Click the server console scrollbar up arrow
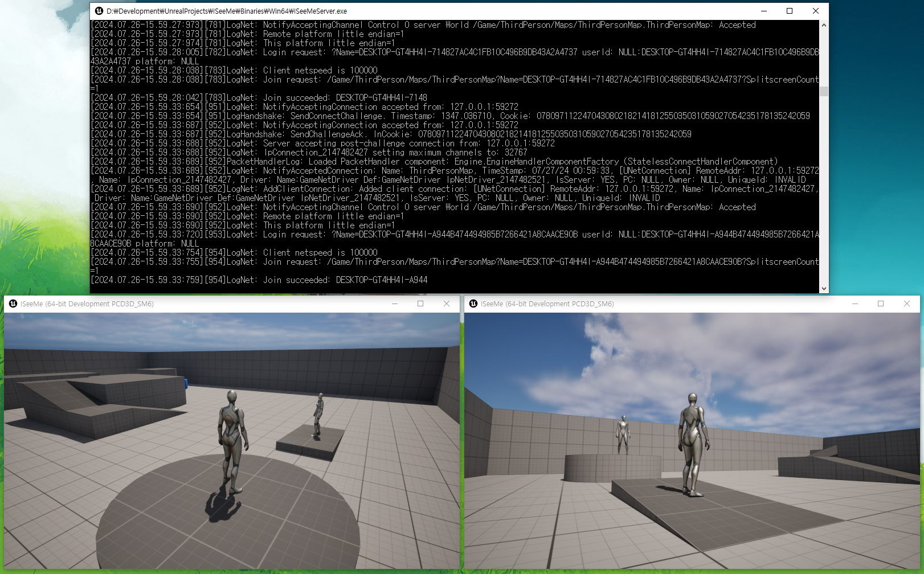 click(824, 25)
